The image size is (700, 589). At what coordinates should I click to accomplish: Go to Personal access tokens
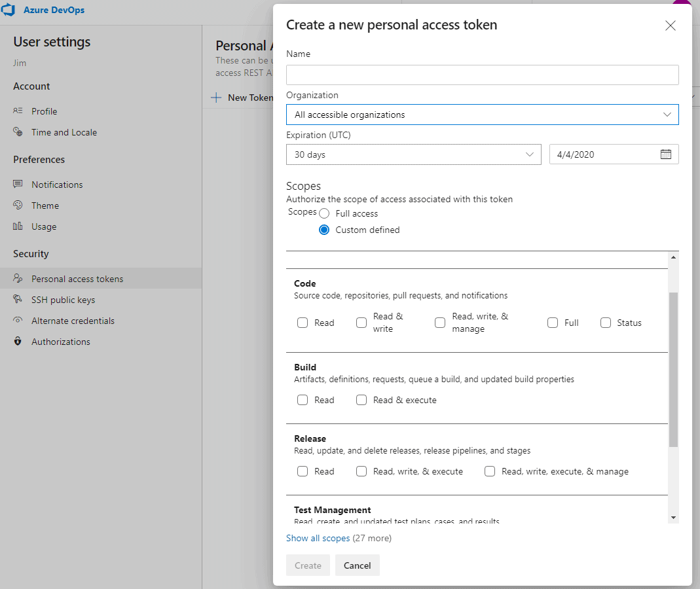click(101, 278)
